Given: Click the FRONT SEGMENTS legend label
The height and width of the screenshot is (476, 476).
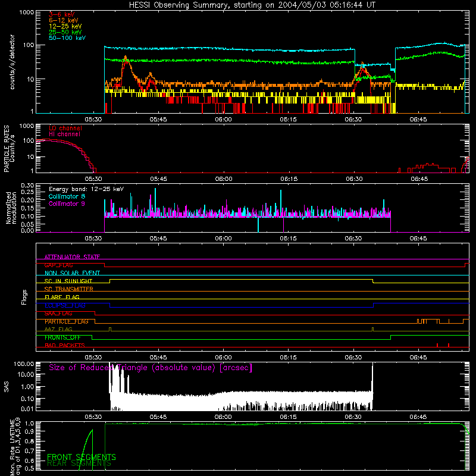Looking at the screenshot, I should pos(82,457).
